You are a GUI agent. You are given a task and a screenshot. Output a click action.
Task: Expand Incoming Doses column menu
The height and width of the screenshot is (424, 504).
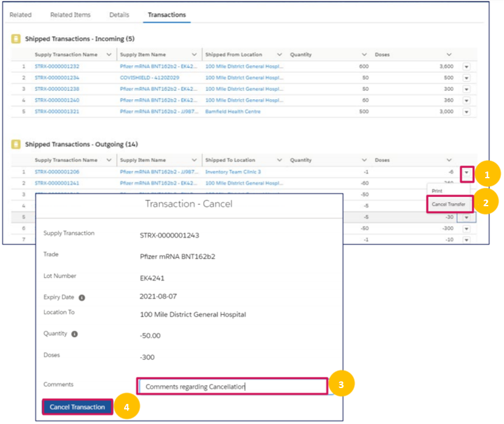pos(449,54)
